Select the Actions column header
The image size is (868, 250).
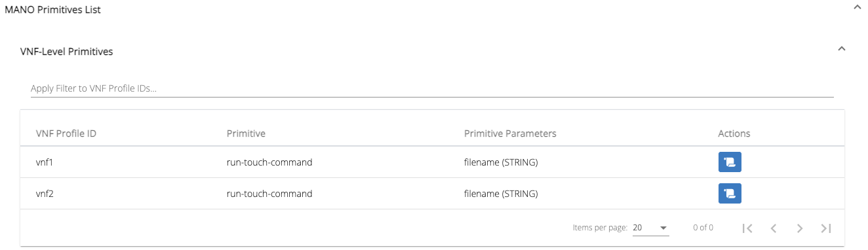point(734,134)
